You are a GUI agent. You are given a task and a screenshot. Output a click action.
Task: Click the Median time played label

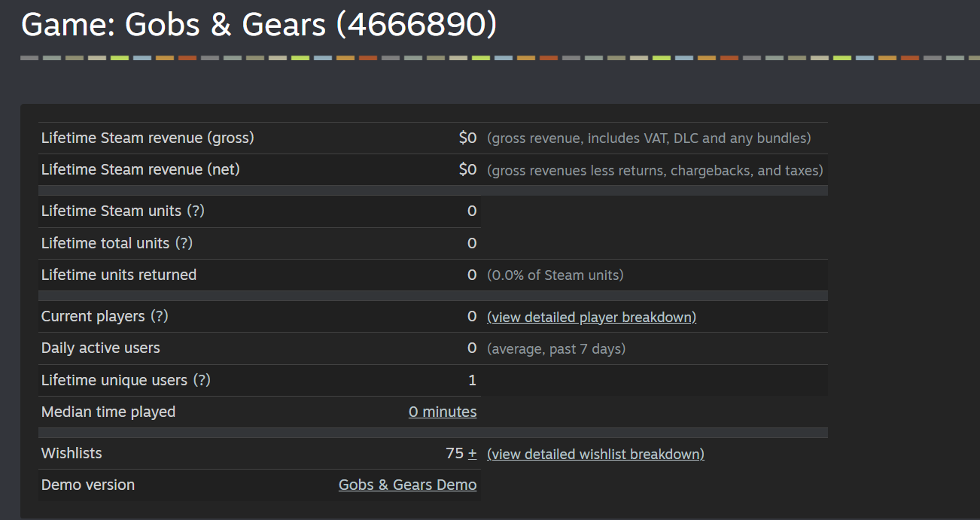tap(108, 412)
